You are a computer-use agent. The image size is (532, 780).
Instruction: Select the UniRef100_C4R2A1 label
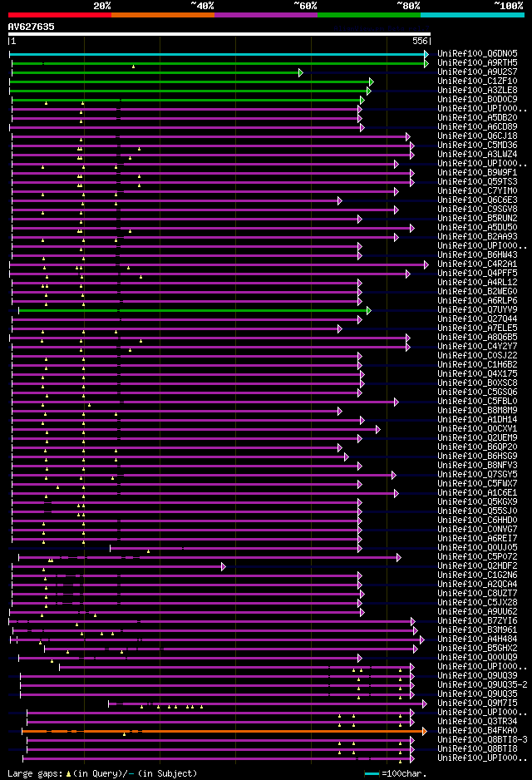[x=477, y=264]
